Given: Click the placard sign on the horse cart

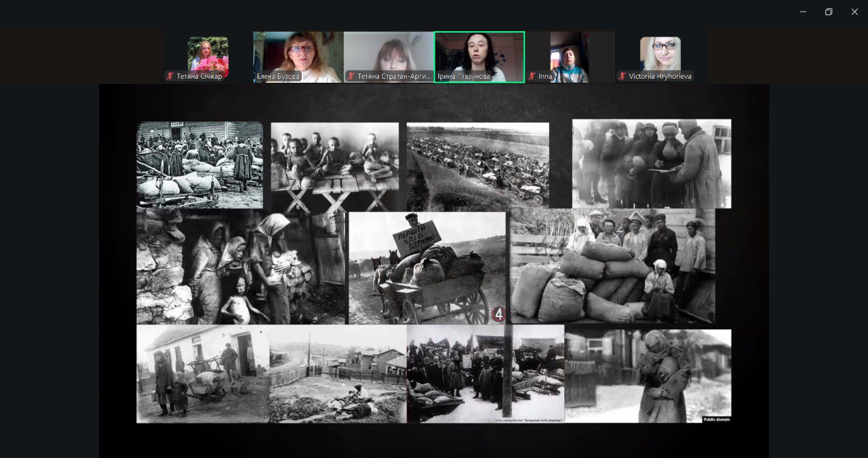Looking at the screenshot, I should [x=416, y=238].
